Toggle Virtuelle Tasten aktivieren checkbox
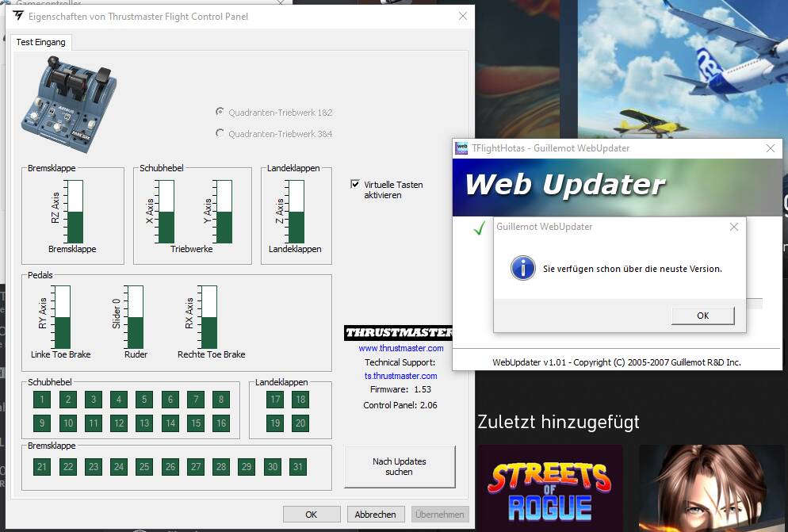This screenshot has width=788, height=532. click(355, 184)
